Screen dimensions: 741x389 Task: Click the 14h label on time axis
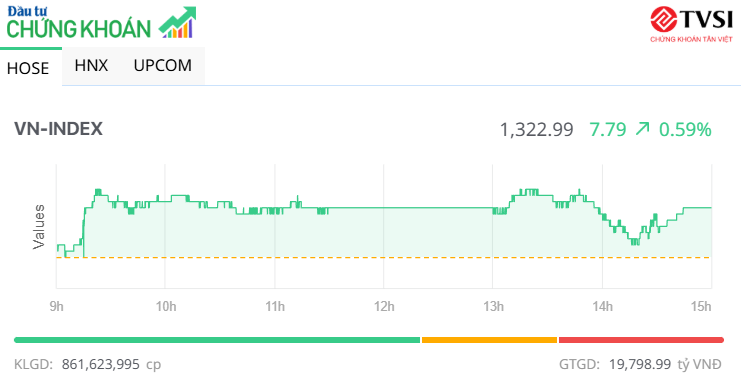[603, 307]
